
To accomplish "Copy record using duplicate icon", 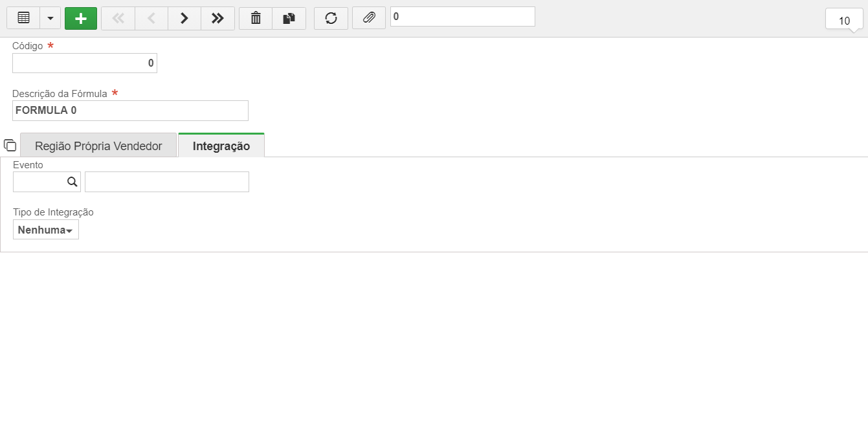I will (289, 18).
